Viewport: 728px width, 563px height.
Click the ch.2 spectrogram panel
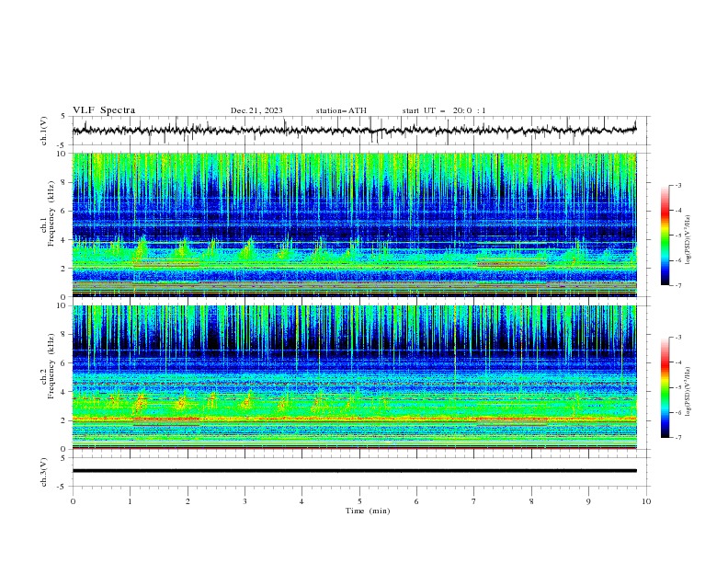354,377
